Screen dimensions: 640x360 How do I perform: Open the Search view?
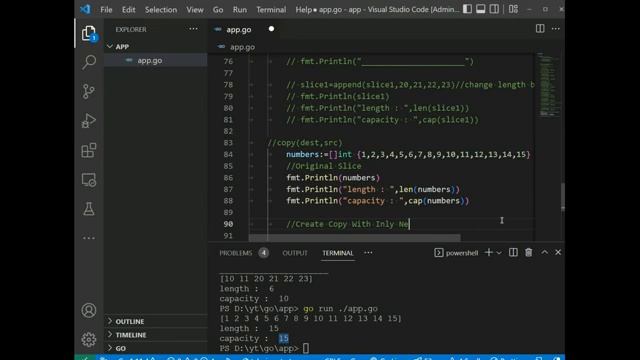point(89,62)
